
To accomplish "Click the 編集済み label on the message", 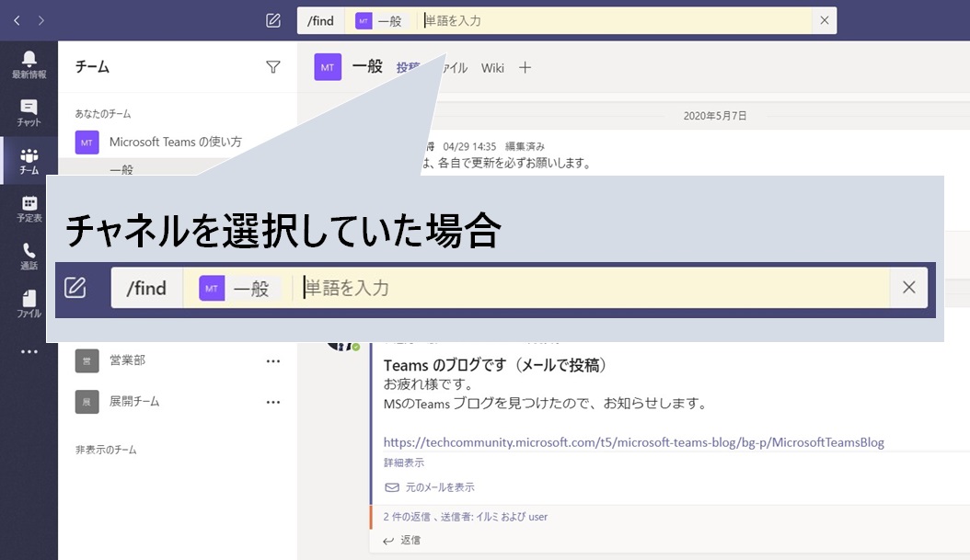I will [x=525, y=147].
